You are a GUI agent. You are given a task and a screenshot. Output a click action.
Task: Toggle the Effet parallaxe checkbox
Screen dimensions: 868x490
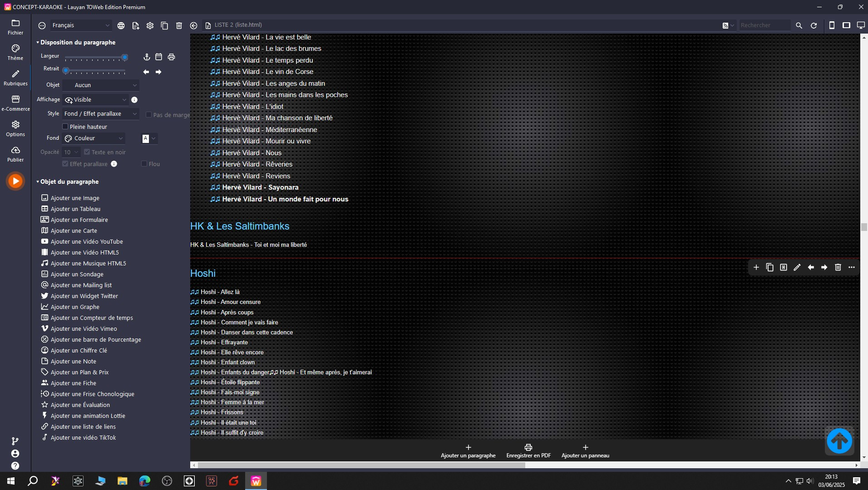65,164
